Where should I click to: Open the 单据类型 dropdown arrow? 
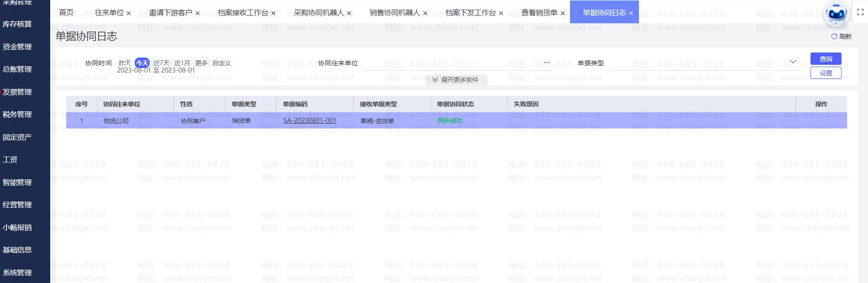click(793, 62)
